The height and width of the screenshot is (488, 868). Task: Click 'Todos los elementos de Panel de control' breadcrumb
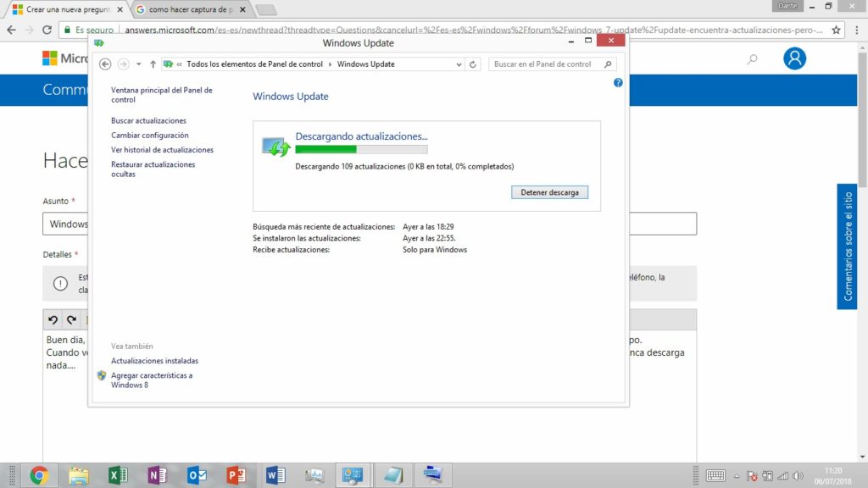coord(254,64)
